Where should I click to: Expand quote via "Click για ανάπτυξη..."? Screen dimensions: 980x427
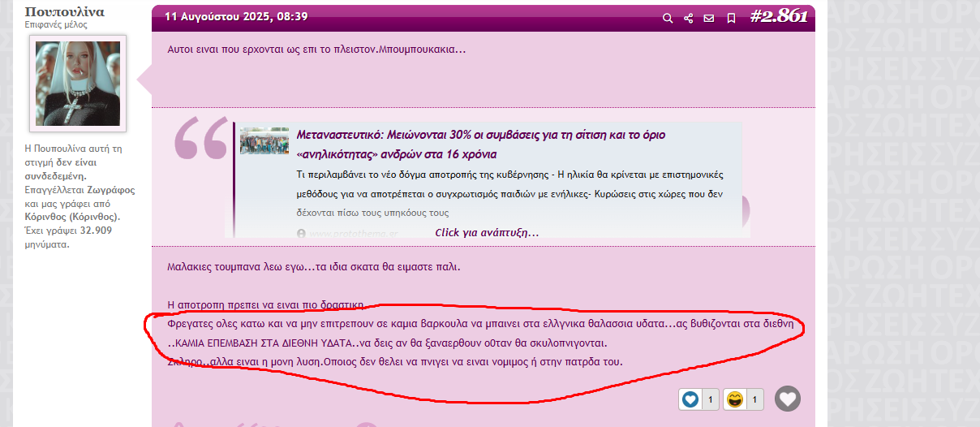(x=487, y=232)
